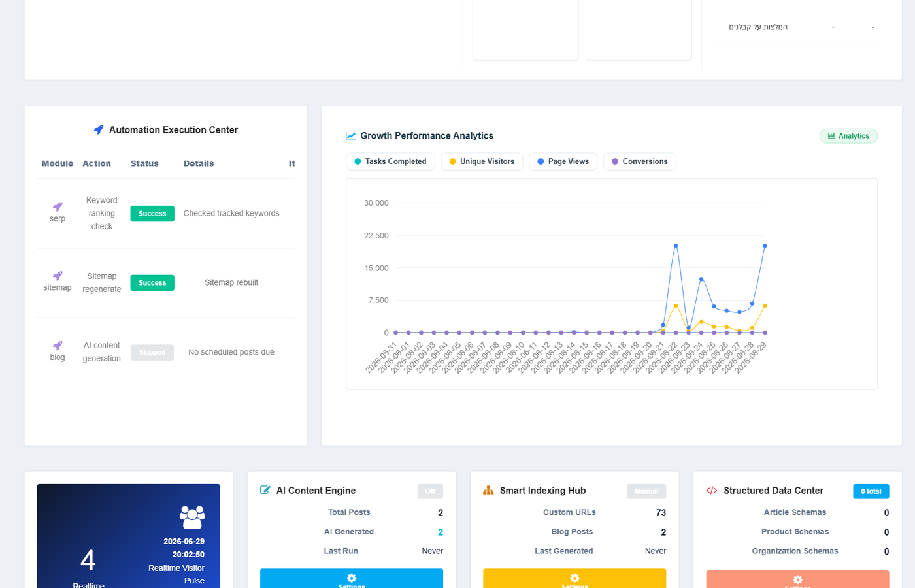Click the serp module rocket icon
This screenshot has height=588, width=915.
click(x=58, y=206)
